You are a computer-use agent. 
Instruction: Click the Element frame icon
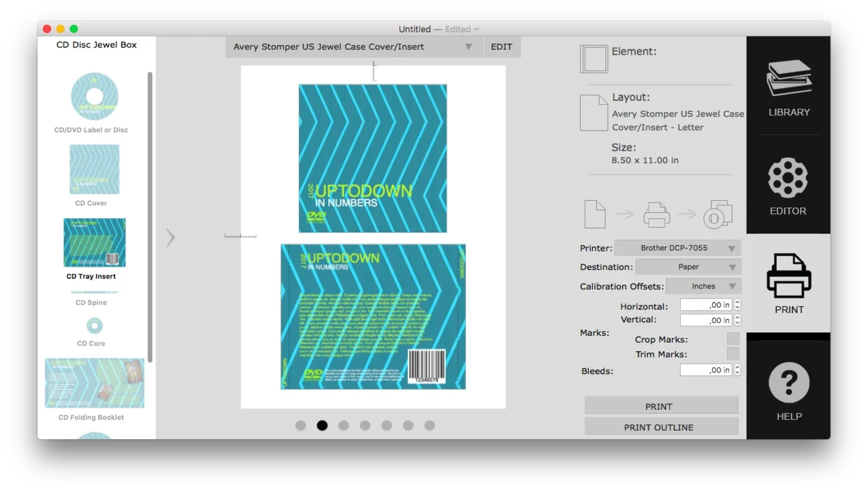pos(594,59)
